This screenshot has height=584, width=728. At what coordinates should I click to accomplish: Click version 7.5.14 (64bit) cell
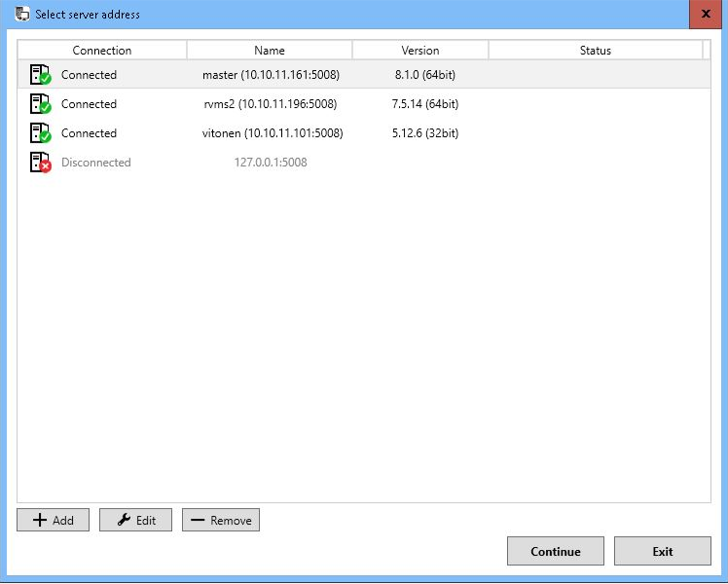tap(419, 104)
